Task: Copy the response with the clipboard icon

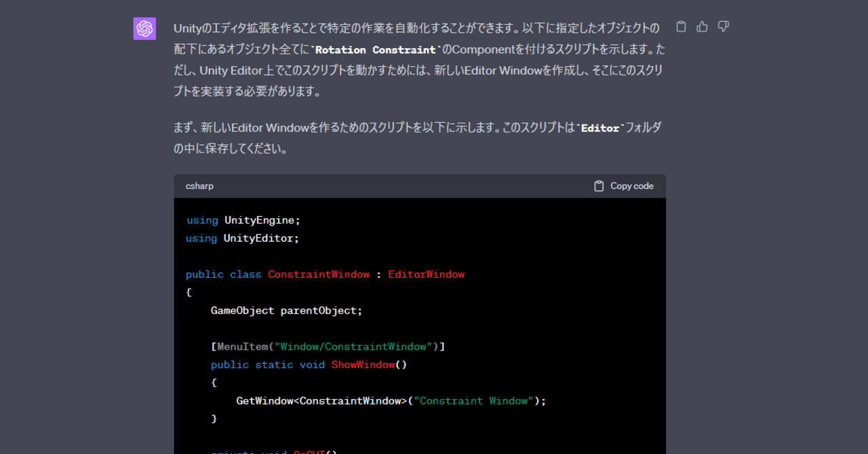Action: pyautogui.click(x=682, y=26)
